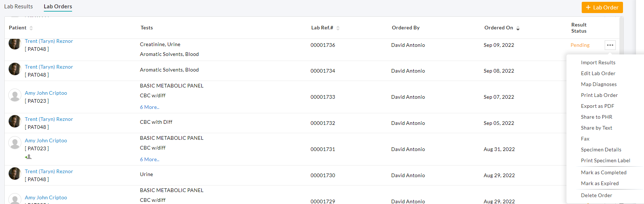Select Print Specimen Label menu option
The height and width of the screenshot is (204, 644).
point(605,160)
